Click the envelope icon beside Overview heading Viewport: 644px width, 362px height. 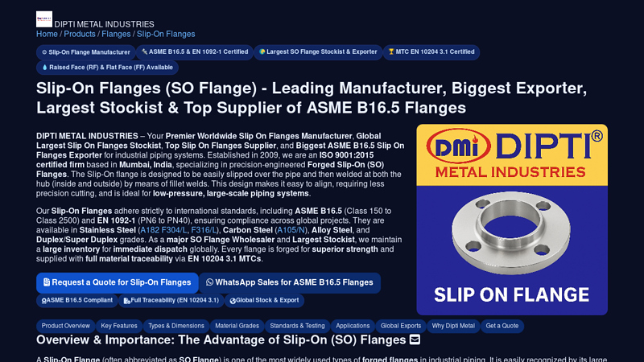tap(415, 339)
